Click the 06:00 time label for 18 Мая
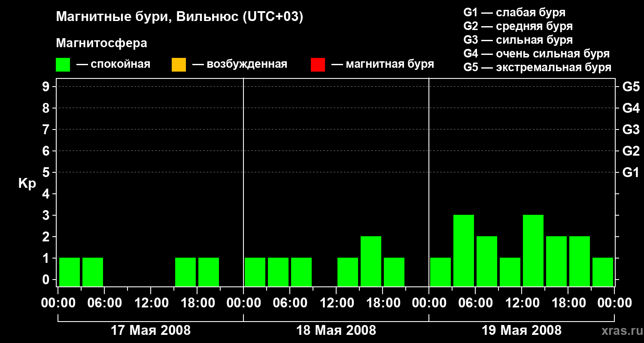This screenshot has width=644, height=343. pos(290,303)
